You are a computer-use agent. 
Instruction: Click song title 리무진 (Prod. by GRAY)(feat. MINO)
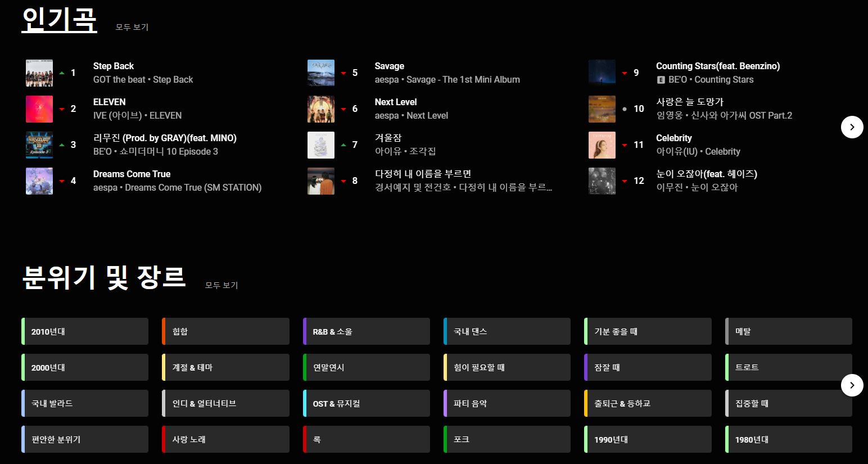tap(165, 138)
